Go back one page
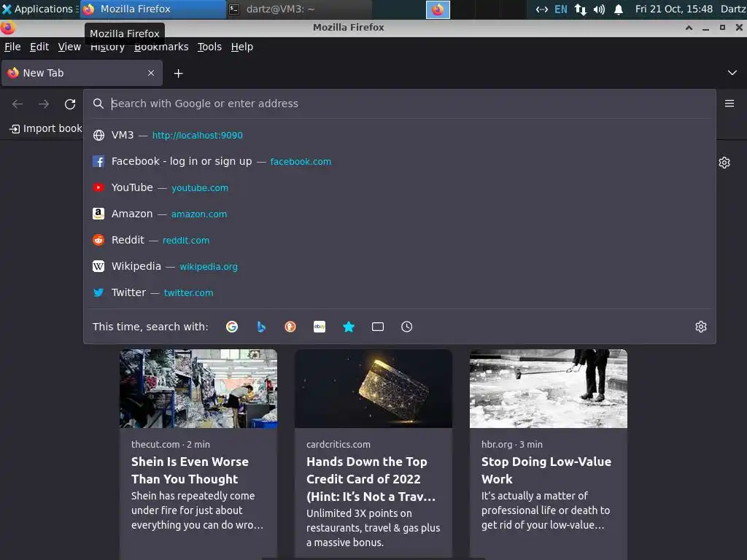This screenshot has width=747, height=560. (x=18, y=104)
